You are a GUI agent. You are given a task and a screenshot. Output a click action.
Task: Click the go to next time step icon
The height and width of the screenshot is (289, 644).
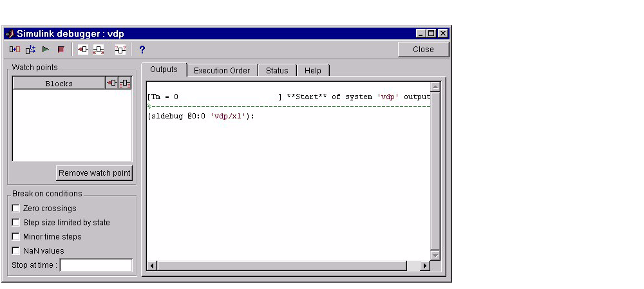point(30,50)
